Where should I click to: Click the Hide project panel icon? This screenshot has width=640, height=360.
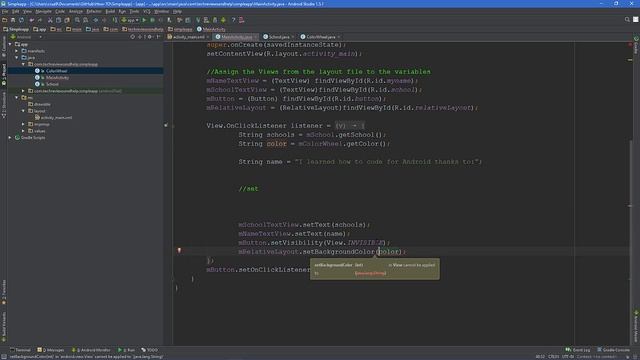(x=158, y=37)
